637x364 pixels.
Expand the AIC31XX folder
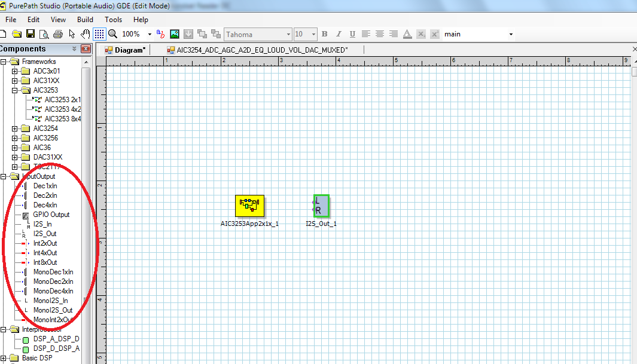14,81
